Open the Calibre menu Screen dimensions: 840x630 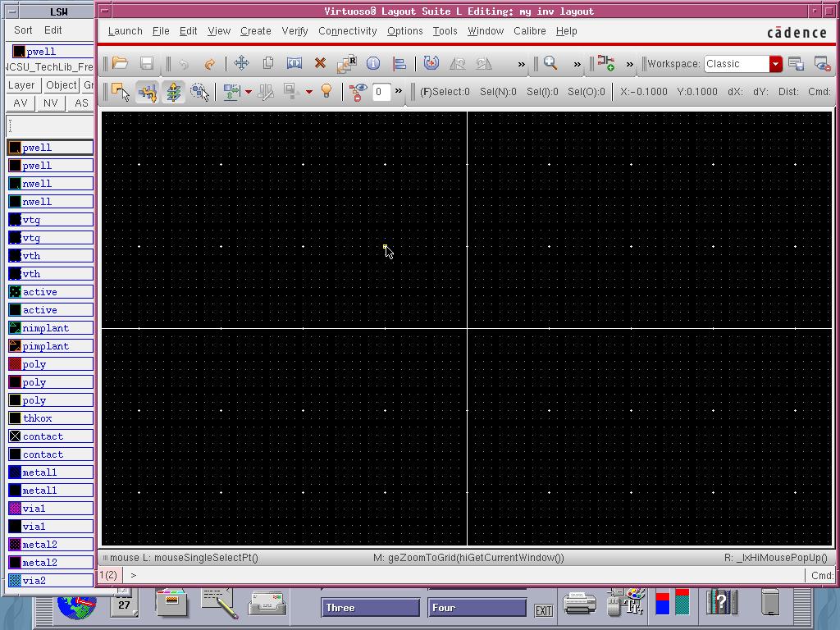530,31
